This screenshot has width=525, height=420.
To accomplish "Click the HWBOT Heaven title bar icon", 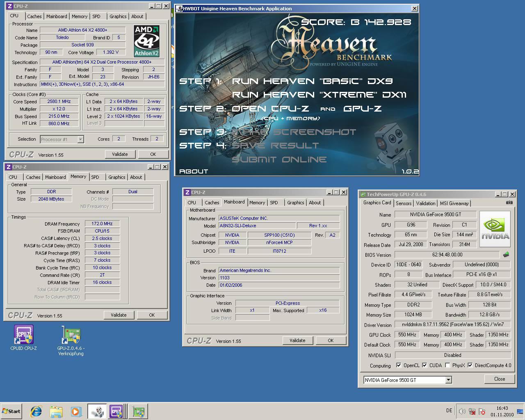I will 179,9.
